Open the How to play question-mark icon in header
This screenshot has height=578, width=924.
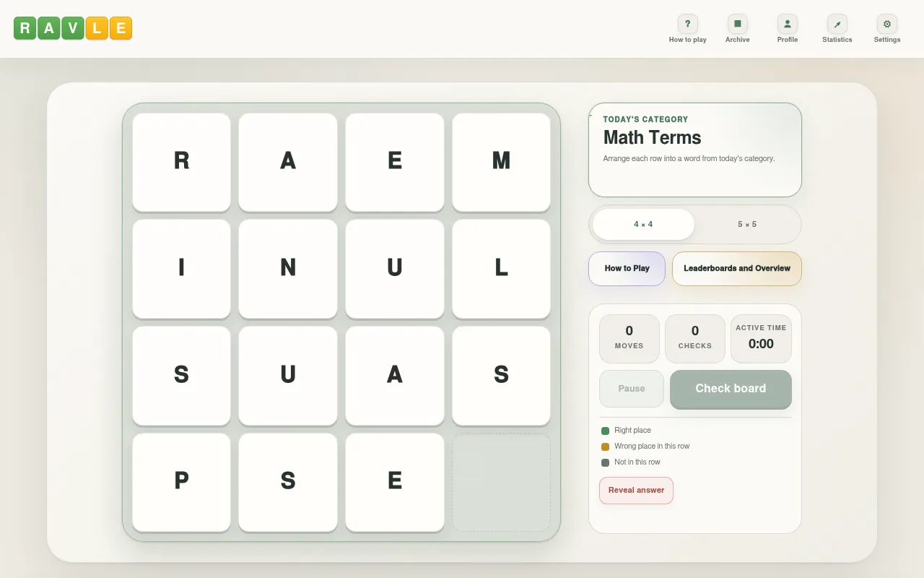point(687,24)
